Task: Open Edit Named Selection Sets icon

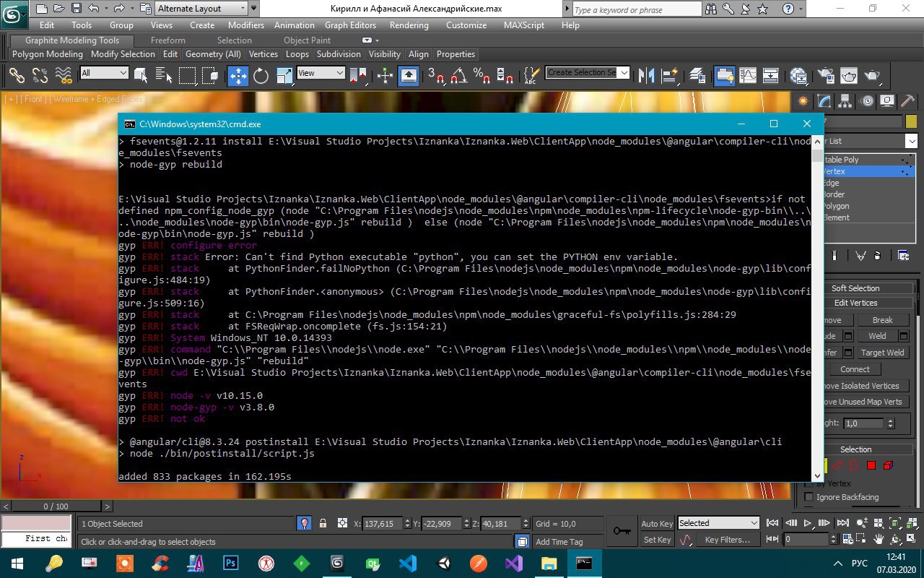Action: 531,75
